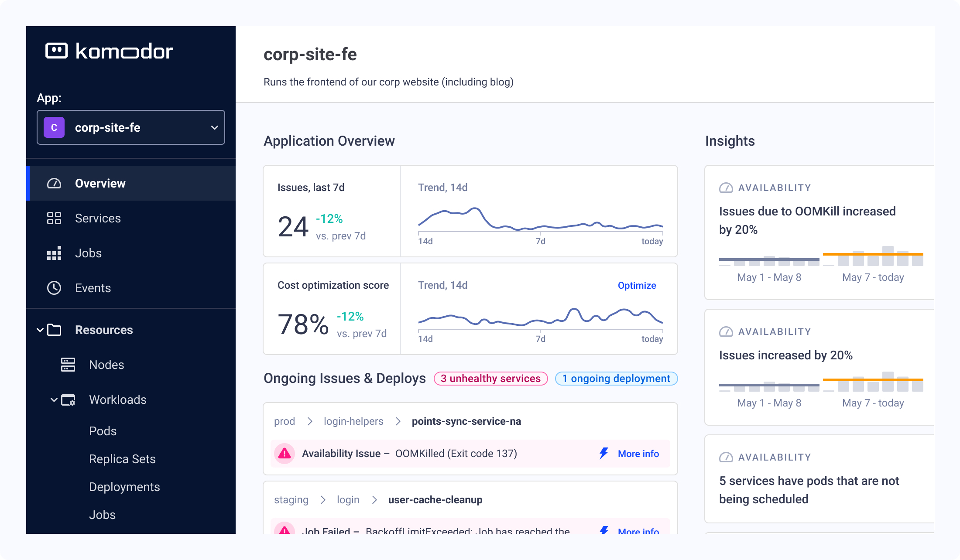The width and height of the screenshot is (960, 560).
Task: Click the login breadcrumb
Action: [x=348, y=500]
